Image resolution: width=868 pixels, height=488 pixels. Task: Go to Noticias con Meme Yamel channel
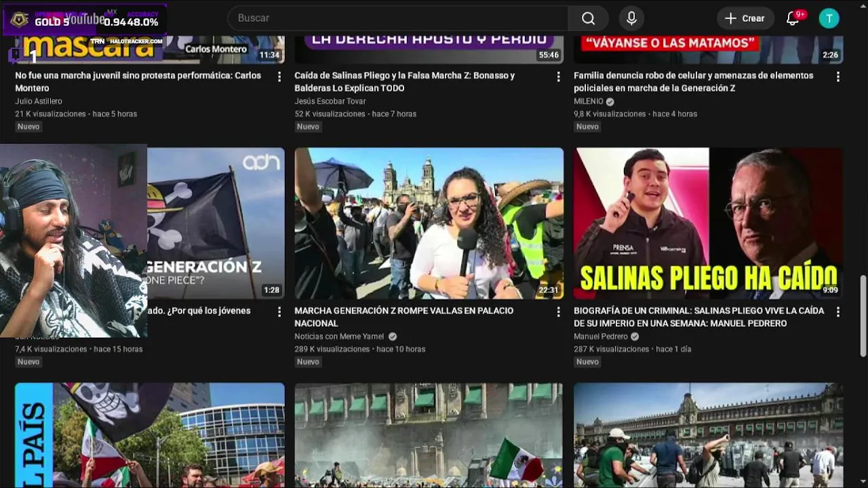(x=339, y=337)
